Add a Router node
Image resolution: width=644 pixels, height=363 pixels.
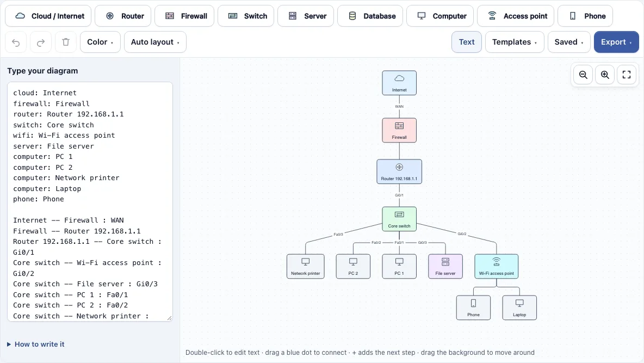click(x=123, y=16)
